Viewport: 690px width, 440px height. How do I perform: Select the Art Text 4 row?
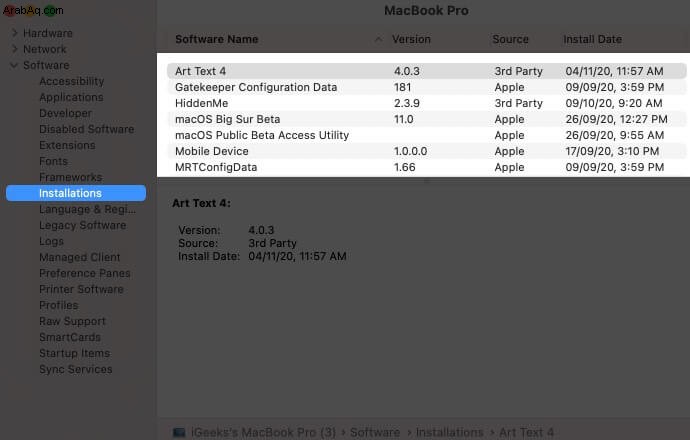[426, 71]
